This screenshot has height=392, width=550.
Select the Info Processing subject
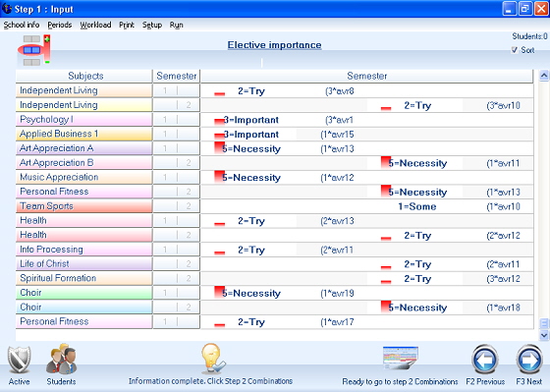[x=84, y=250]
